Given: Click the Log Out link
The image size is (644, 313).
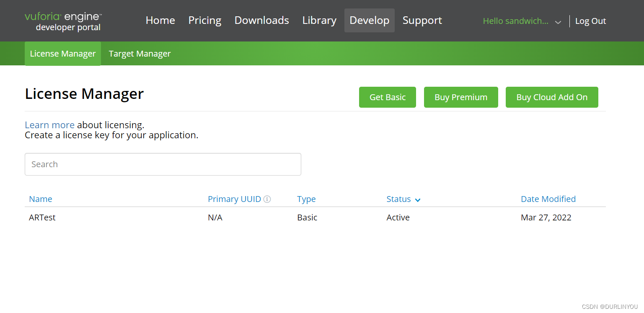Looking at the screenshot, I should [x=590, y=21].
